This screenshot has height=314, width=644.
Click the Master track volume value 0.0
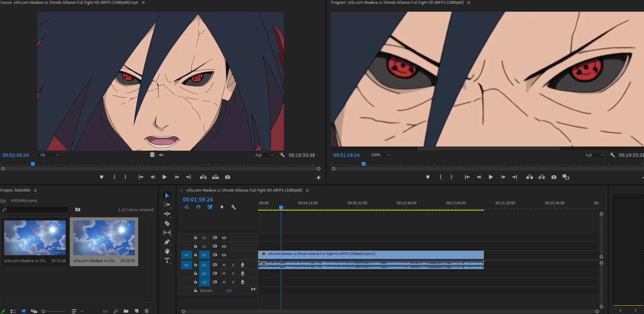click(229, 291)
